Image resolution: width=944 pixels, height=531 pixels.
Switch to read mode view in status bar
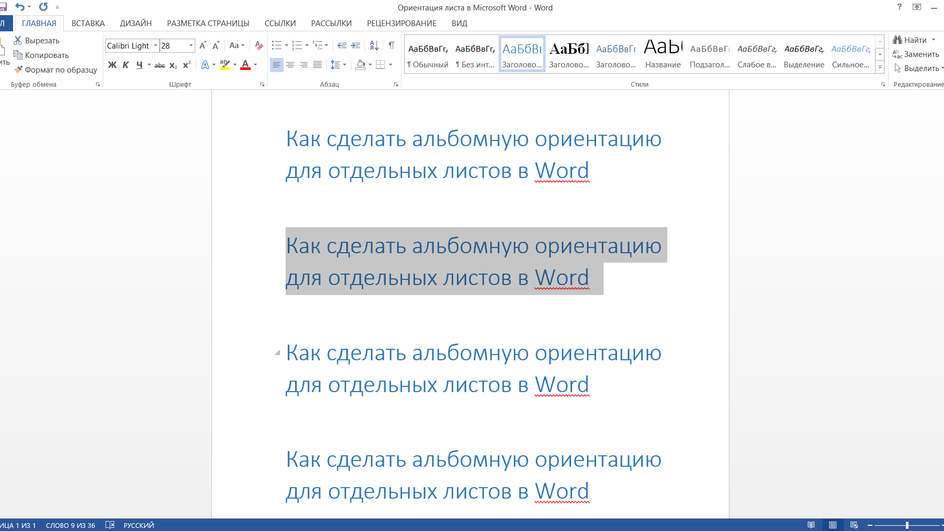click(x=811, y=525)
